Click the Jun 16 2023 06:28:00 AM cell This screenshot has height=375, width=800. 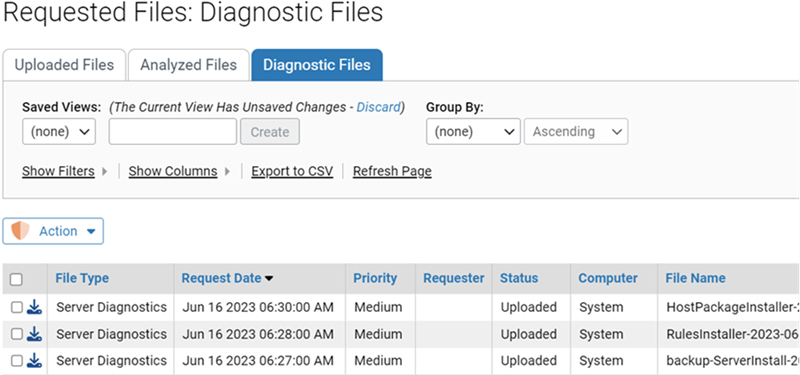click(x=258, y=334)
